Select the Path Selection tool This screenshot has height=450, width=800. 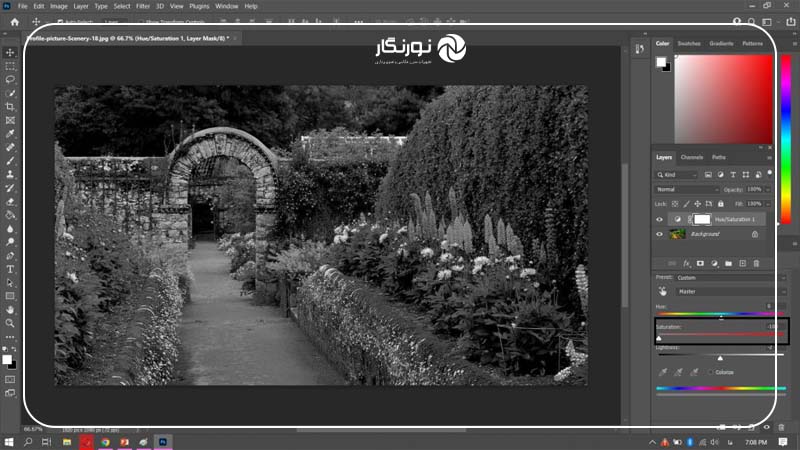point(10,283)
